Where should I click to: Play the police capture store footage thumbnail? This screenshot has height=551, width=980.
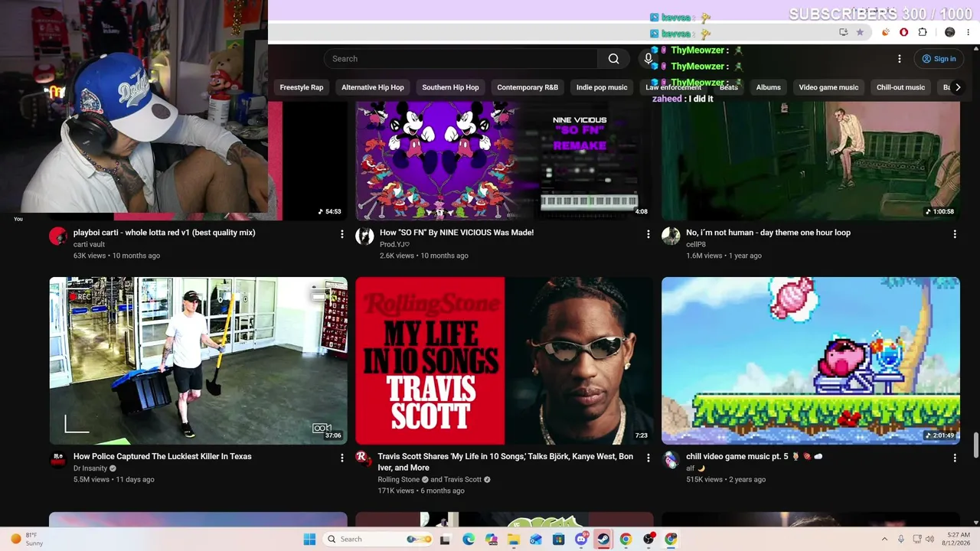(198, 360)
